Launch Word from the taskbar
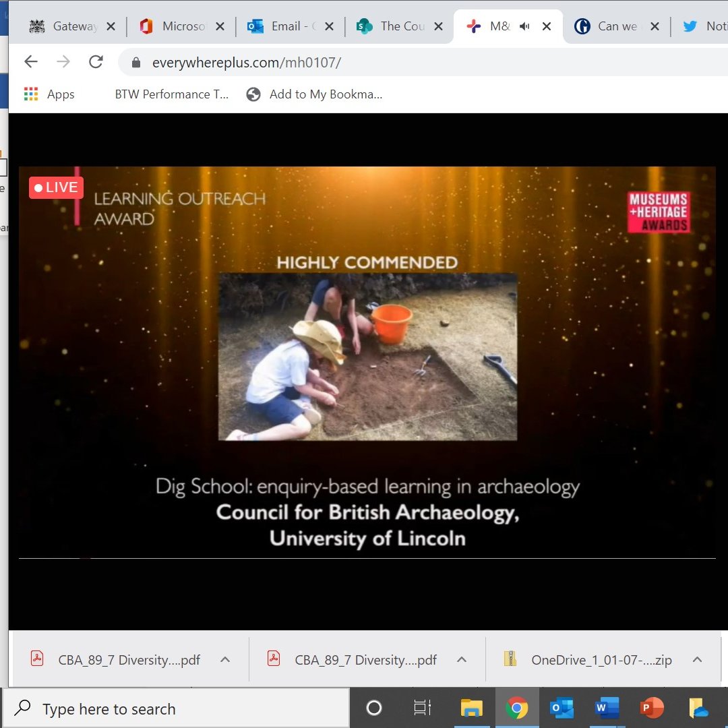 coord(606,708)
